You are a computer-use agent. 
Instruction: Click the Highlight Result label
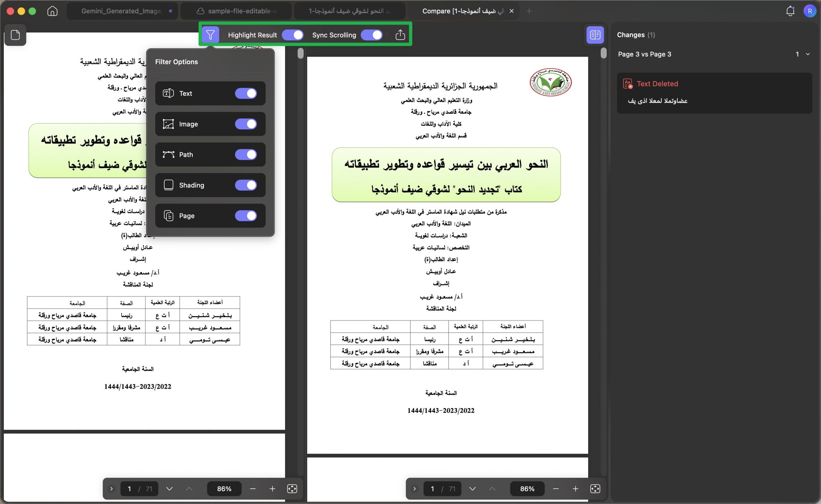(252, 35)
